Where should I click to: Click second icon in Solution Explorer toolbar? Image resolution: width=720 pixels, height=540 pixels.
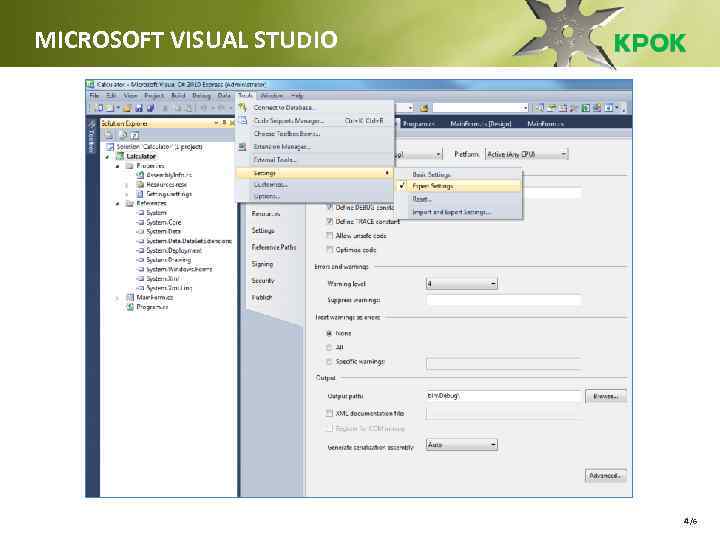point(123,135)
